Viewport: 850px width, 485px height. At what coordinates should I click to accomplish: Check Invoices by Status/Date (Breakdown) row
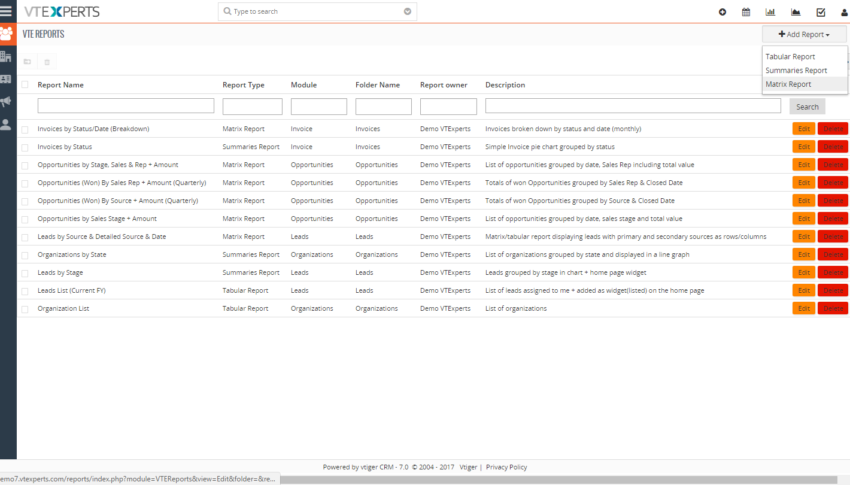tap(25, 130)
